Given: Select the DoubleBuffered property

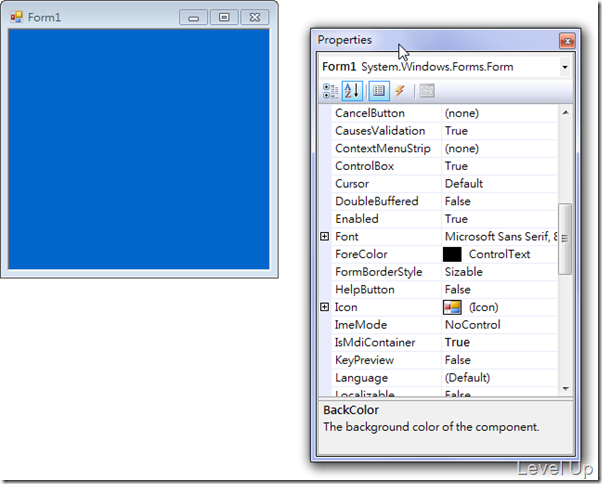Looking at the screenshot, I should [377, 202].
